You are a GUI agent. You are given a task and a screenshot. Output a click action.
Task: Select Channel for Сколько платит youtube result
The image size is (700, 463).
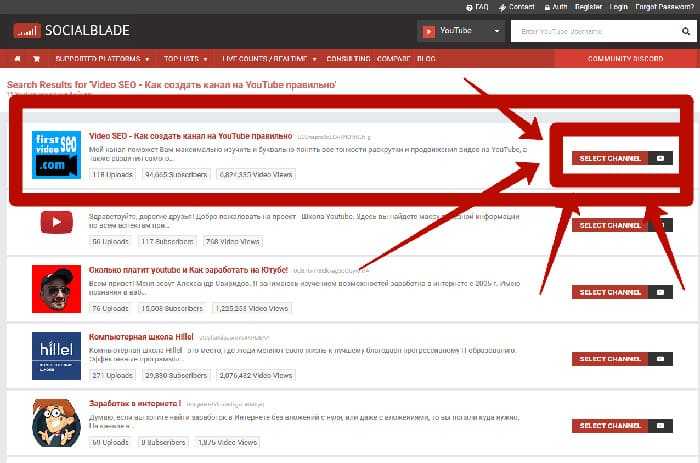[x=610, y=292]
